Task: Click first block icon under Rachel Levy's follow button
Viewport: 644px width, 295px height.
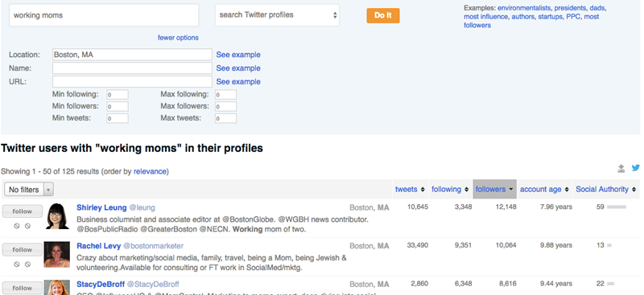Action: [17, 264]
